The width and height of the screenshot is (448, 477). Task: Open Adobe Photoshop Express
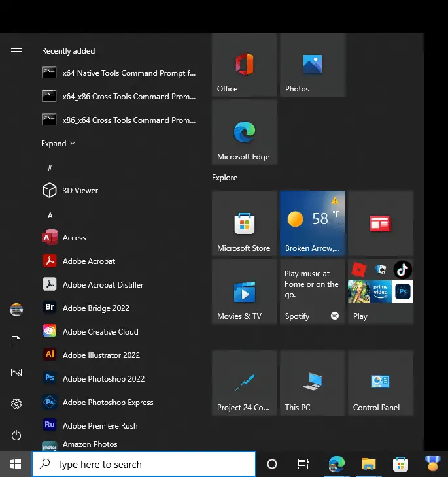click(x=120, y=402)
